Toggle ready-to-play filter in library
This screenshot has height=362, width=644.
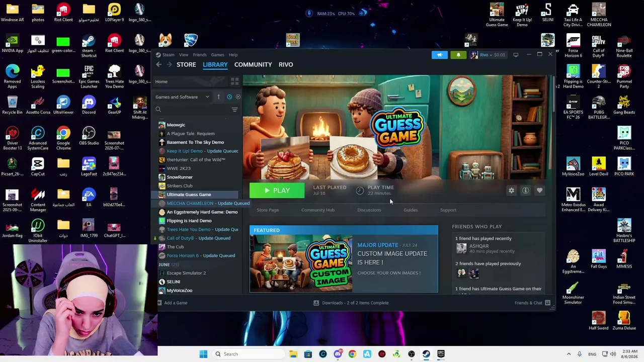pos(238,97)
